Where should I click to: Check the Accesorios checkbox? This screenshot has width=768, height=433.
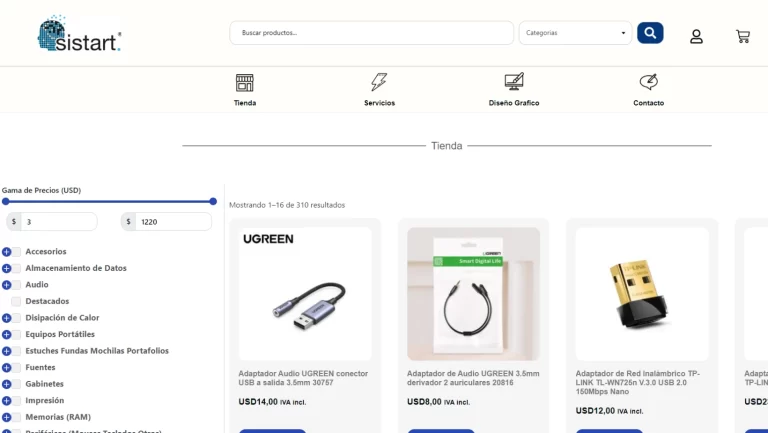pyautogui.click(x=16, y=252)
